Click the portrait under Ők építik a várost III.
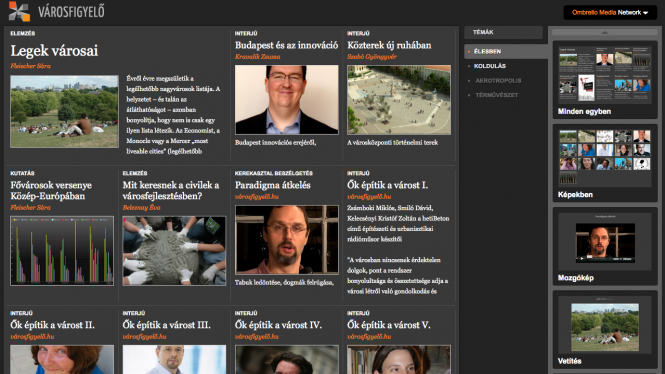The height and width of the screenshot is (374, 665). pos(174,360)
